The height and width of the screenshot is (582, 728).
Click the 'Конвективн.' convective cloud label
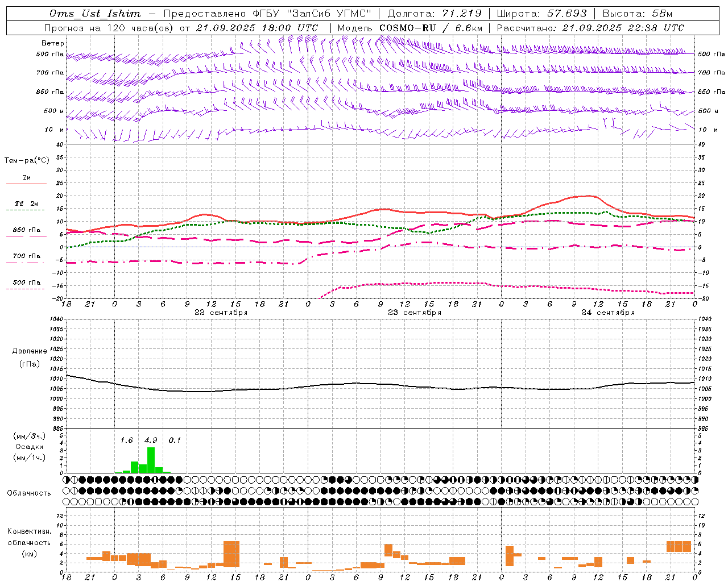[30, 531]
